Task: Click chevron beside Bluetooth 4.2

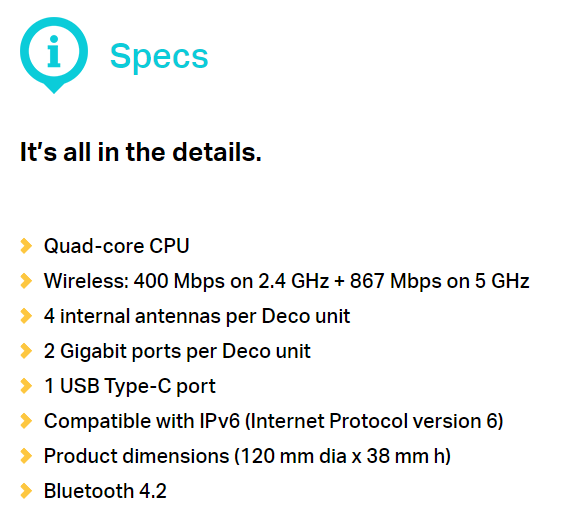Action: click(x=26, y=491)
